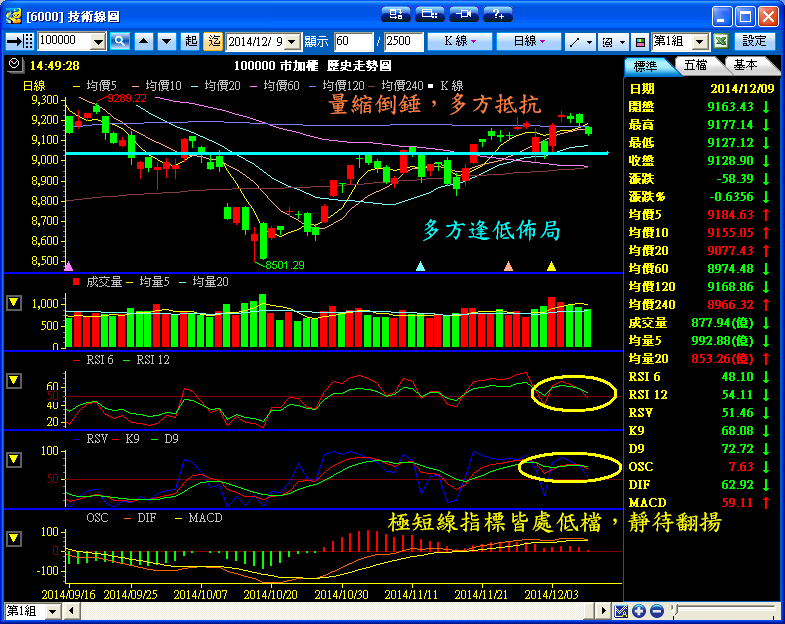Click the display count field showing 60
785x624 pixels.
click(353, 41)
